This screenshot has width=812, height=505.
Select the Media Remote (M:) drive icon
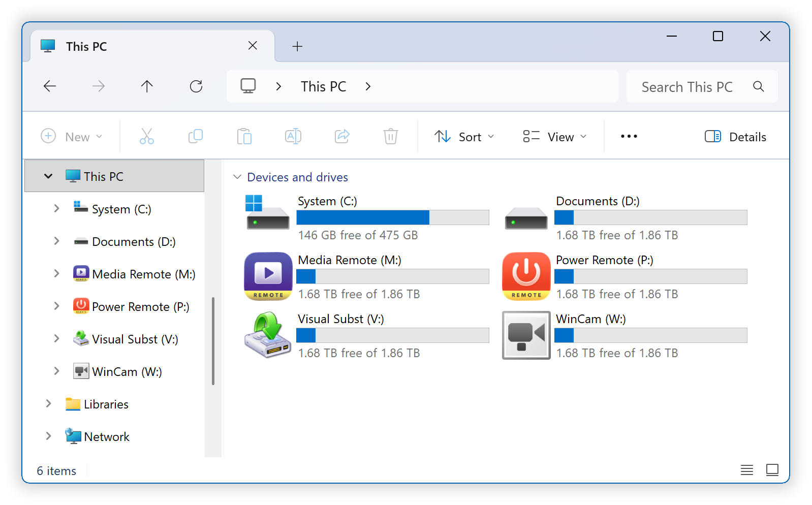coord(268,276)
